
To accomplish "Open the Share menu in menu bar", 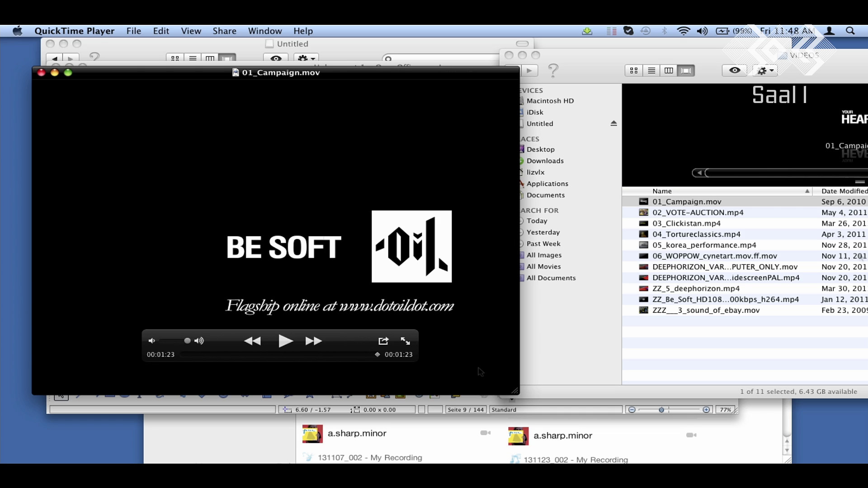I will click(x=224, y=31).
